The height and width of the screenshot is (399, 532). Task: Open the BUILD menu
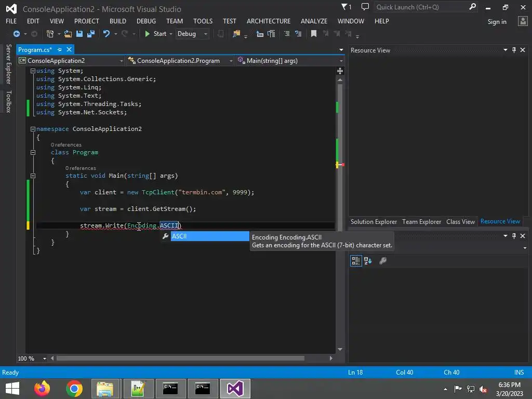coord(118,21)
